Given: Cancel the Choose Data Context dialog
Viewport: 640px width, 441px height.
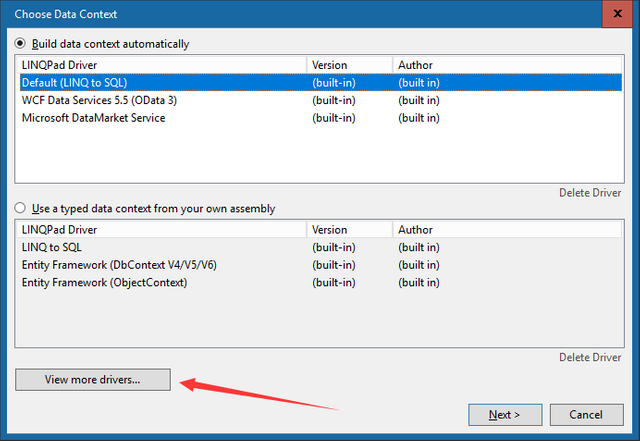Looking at the screenshot, I should coord(586,415).
